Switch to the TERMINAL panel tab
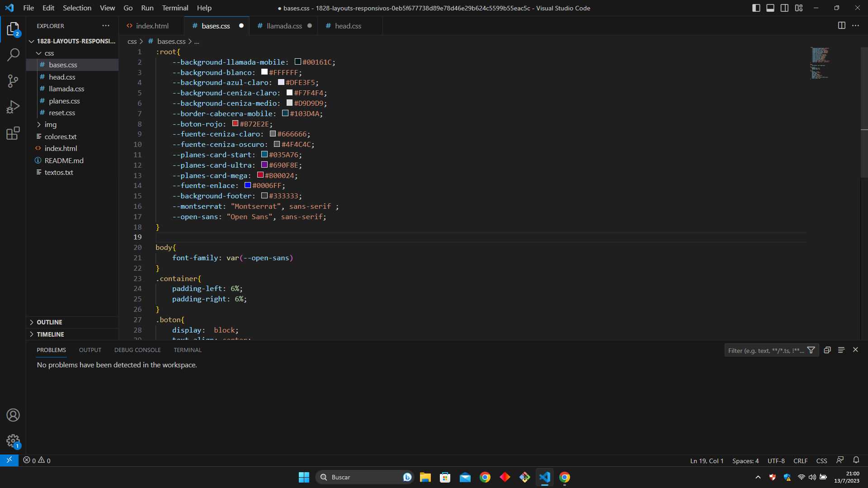The height and width of the screenshot is (488, 868). click(188, 350)
